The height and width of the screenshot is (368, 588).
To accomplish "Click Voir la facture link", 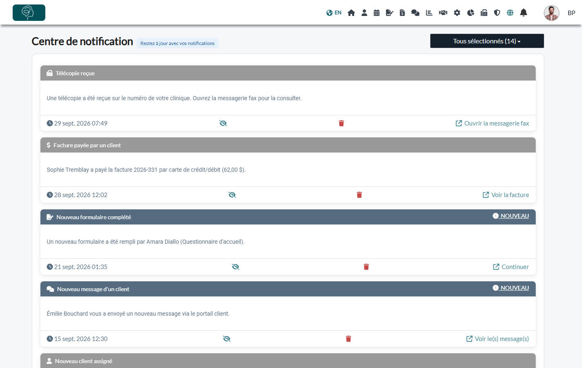I will pyautogui.click(x=506, y=195).
